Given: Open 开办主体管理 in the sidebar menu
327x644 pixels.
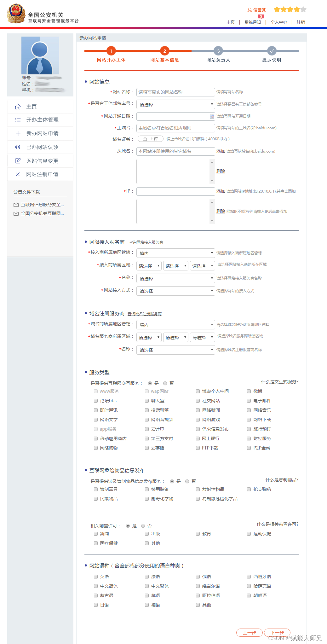Looking at the screenshot, I should (x=40, y=120).
